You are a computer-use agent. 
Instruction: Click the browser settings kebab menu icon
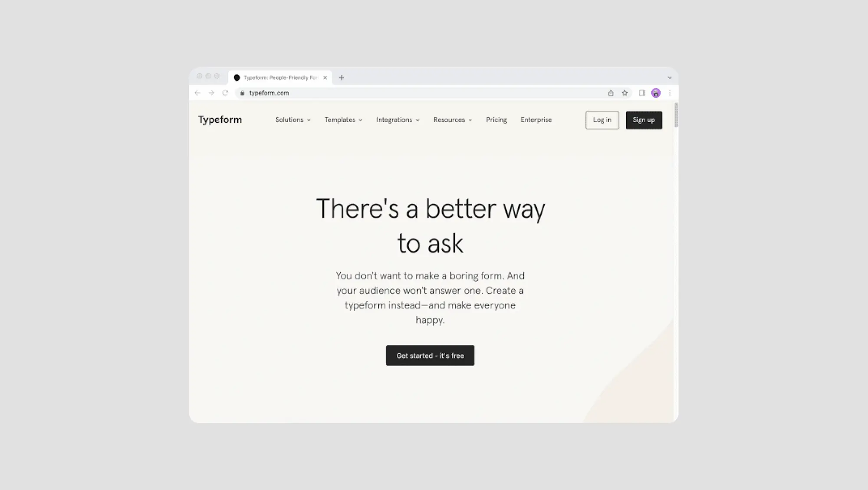tap(670, 93)
